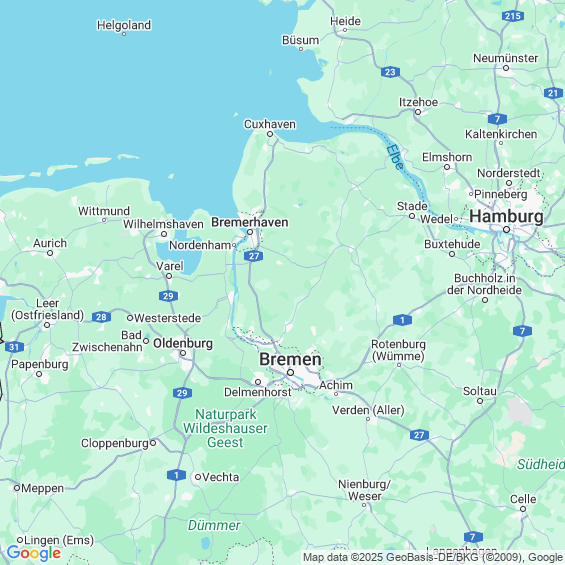This screenshot has width=565, height=565.
Task: Select the Dümmer lake label
Action: 214,525
